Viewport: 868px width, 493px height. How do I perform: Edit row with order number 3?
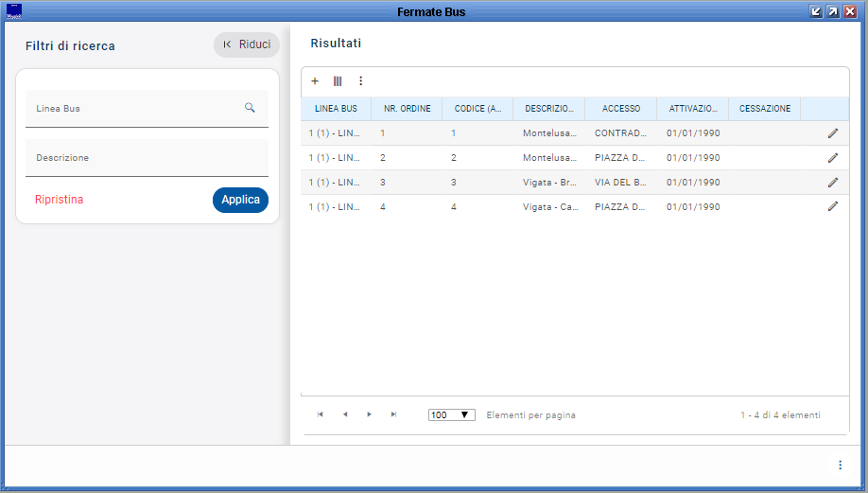pyautogui.click(x=833, y=183)
